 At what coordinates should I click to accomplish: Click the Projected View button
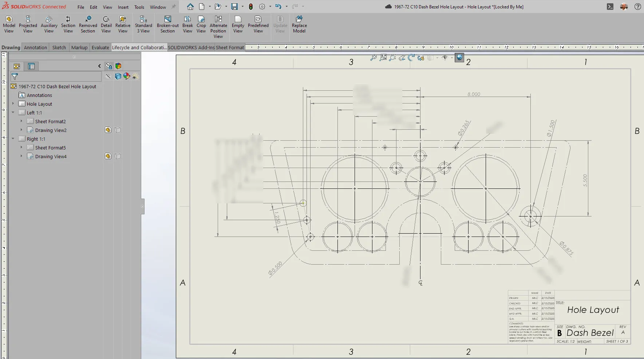coord(28,24)
